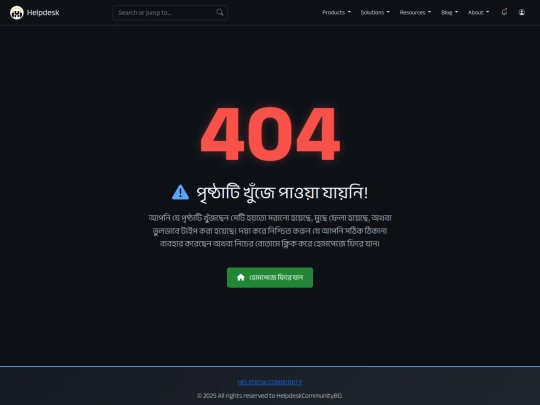Click the search magnifier icon
This screenshot has height=405, width=540.
(x=220, y=12)
